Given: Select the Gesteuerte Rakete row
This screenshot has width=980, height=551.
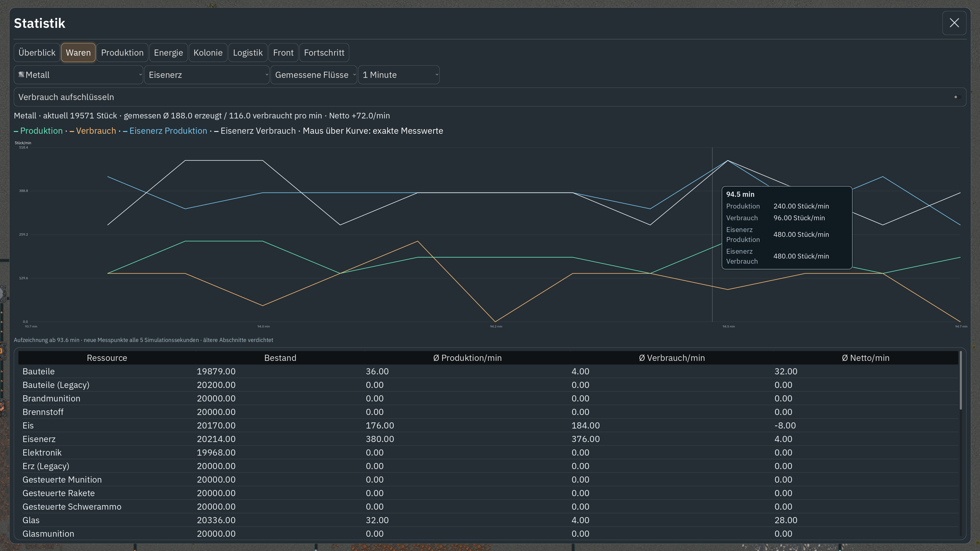Looking at the screenshot, I should 488,493.
